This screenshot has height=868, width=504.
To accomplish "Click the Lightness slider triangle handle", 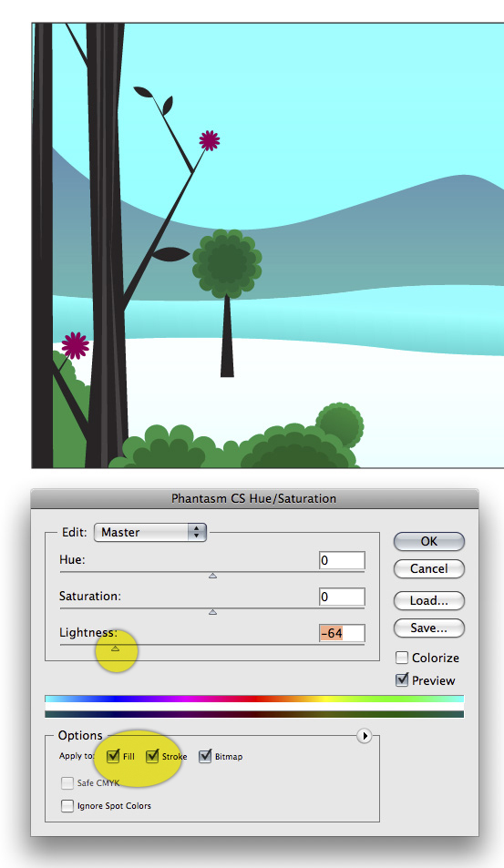I will [115, 648].
